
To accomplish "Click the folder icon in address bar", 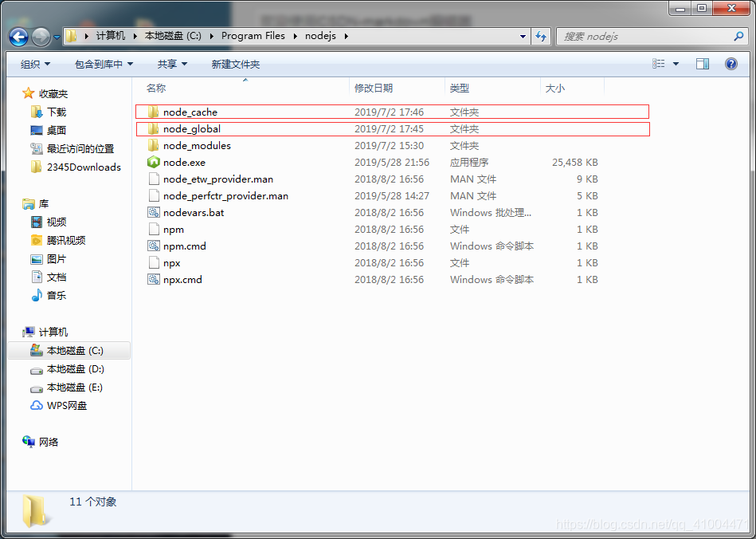I will pos(72,36).
